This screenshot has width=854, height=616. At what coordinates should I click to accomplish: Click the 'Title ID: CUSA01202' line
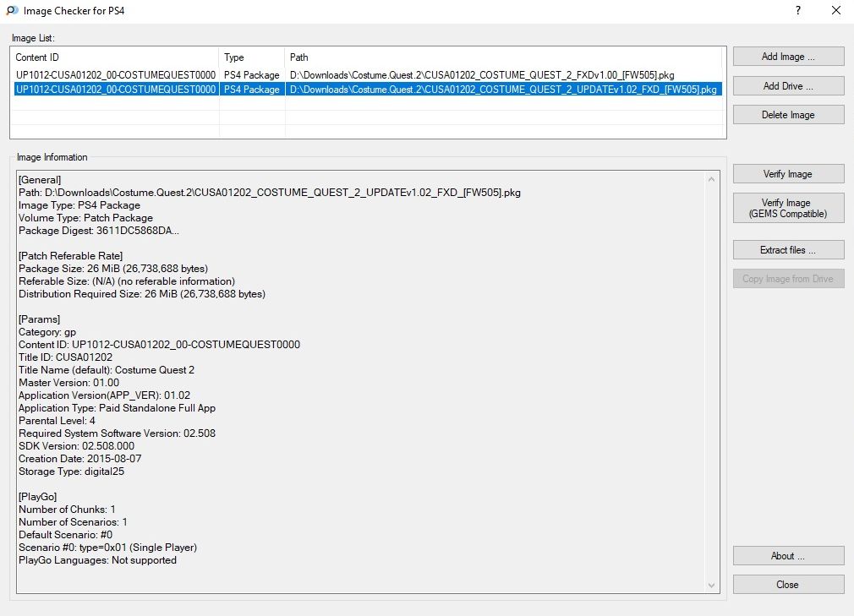[65, 357]
